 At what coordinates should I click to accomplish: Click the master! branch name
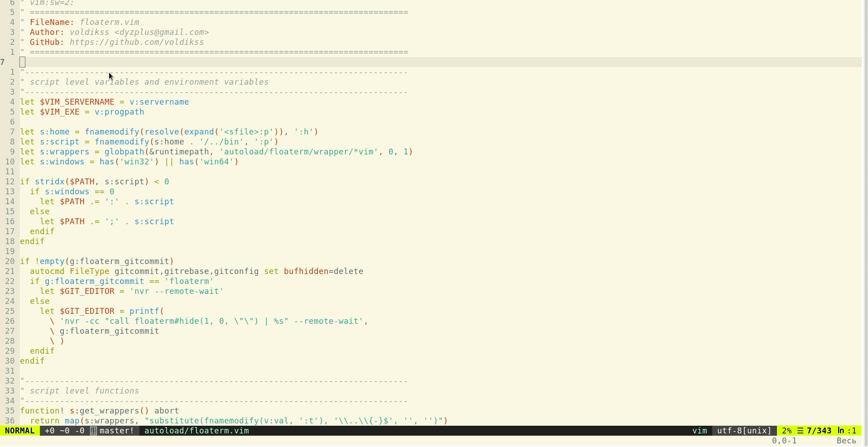(x=117, y=431)
